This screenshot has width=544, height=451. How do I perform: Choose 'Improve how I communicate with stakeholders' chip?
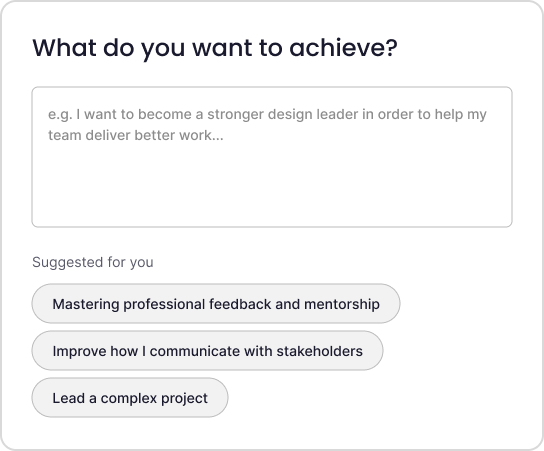[207, 351]
